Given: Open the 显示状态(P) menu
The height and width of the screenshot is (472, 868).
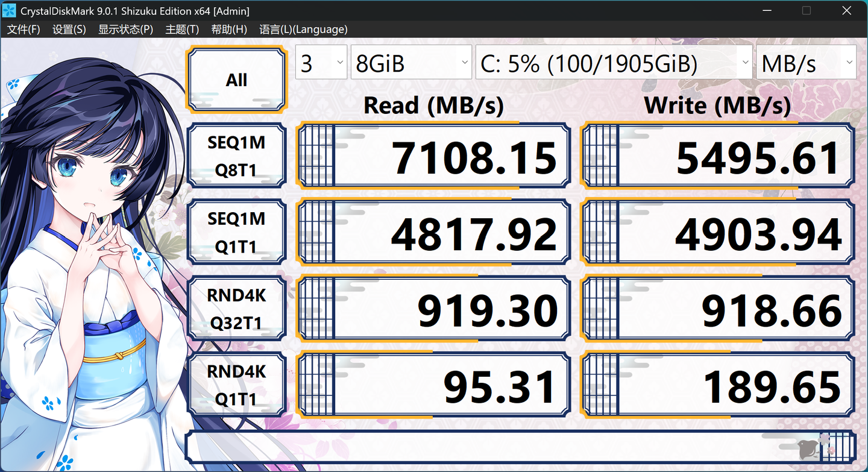Looking at the screenshot, I should coord(126,30).
